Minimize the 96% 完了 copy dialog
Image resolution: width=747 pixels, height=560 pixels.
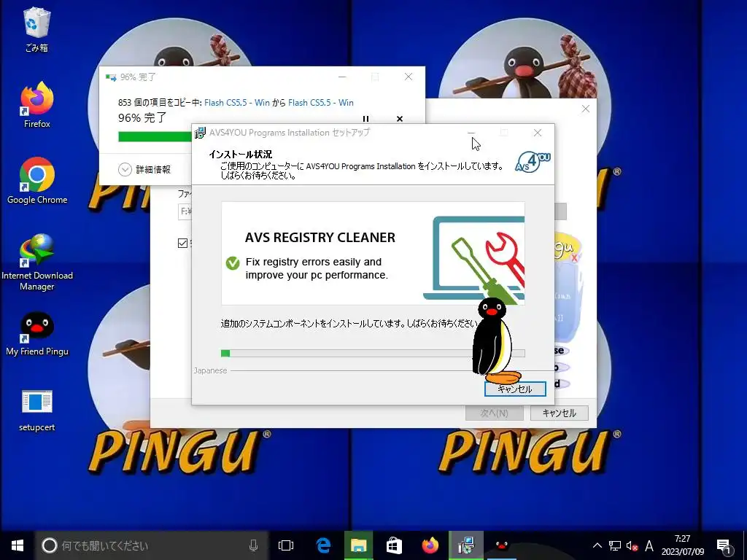pos(342,77)
